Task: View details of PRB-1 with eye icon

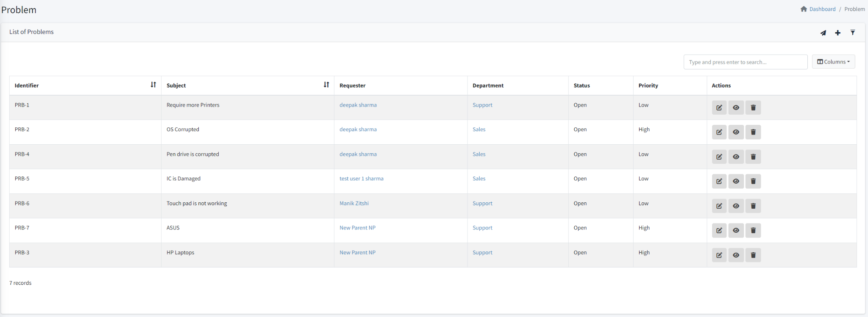Action: pos(736,108)
